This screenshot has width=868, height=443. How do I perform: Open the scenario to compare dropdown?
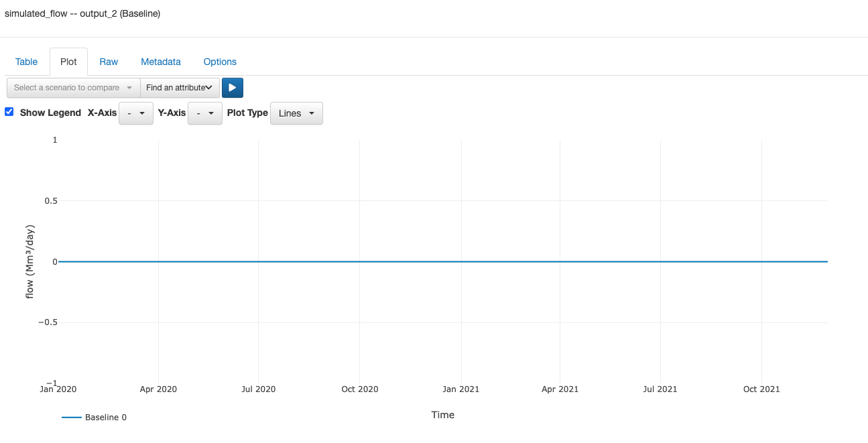(x=73, y=88)
